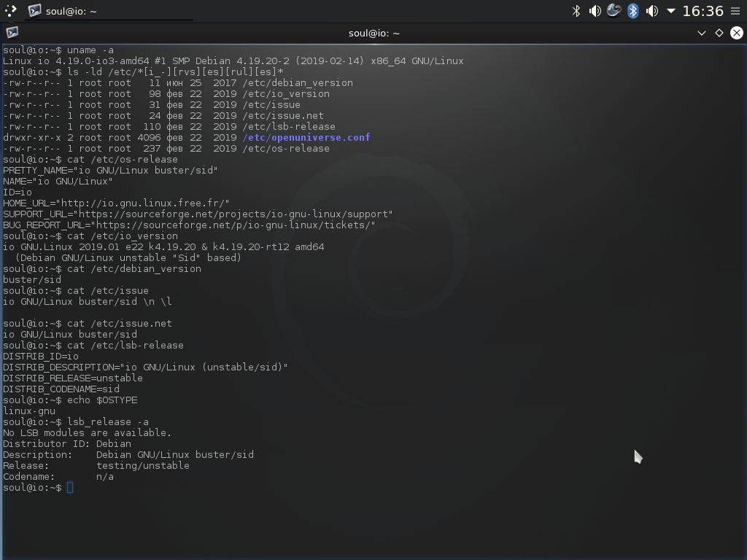Click the DISTRIB_RELEASE=unstable line
This screenshot has height=560, width=747.
(73, 378)
